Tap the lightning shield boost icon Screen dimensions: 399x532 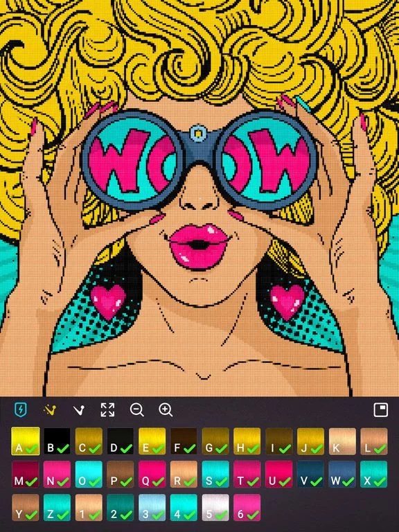pos(21,409)
